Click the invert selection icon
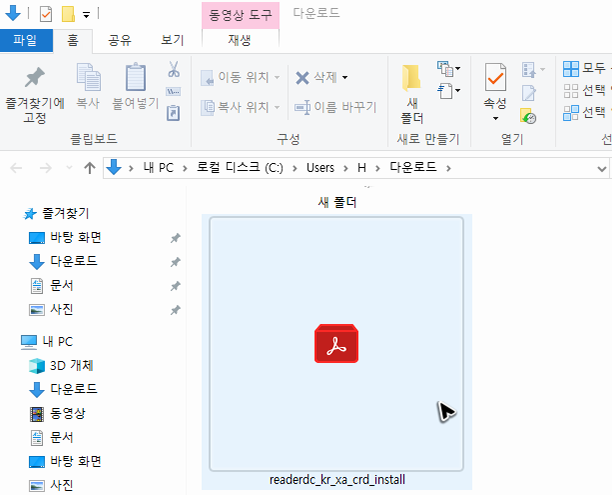Image resolution: width=612 pixels, height=495 pixels. tap(571, 113)
